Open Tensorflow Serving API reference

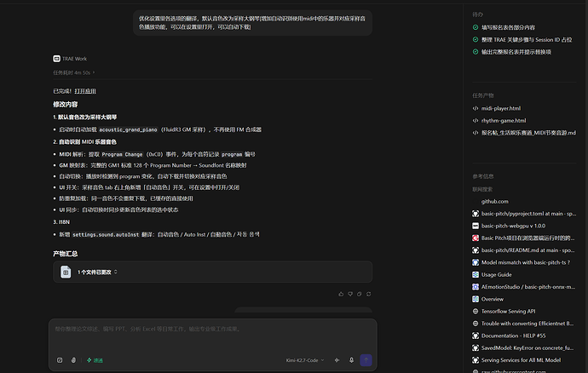pos(509,311)
